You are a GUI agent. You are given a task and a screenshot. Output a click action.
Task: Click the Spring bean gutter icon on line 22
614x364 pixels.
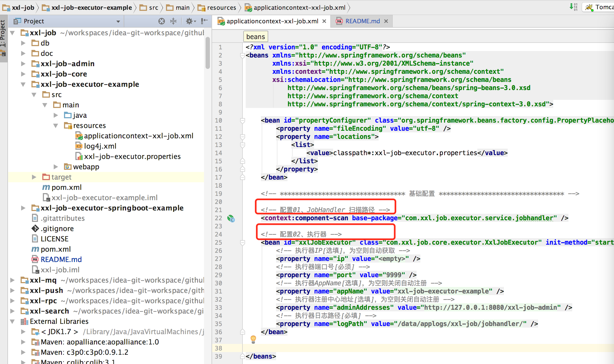(231, 218)
